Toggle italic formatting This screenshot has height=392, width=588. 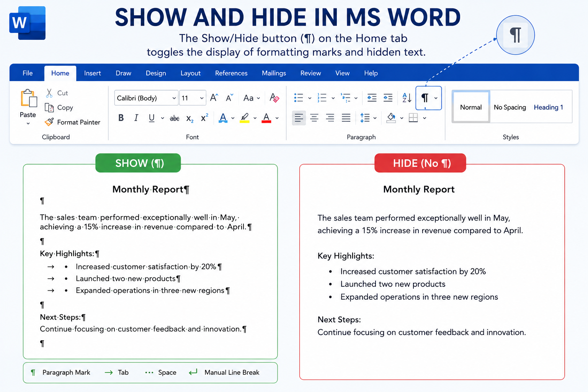tap(136, 118)
